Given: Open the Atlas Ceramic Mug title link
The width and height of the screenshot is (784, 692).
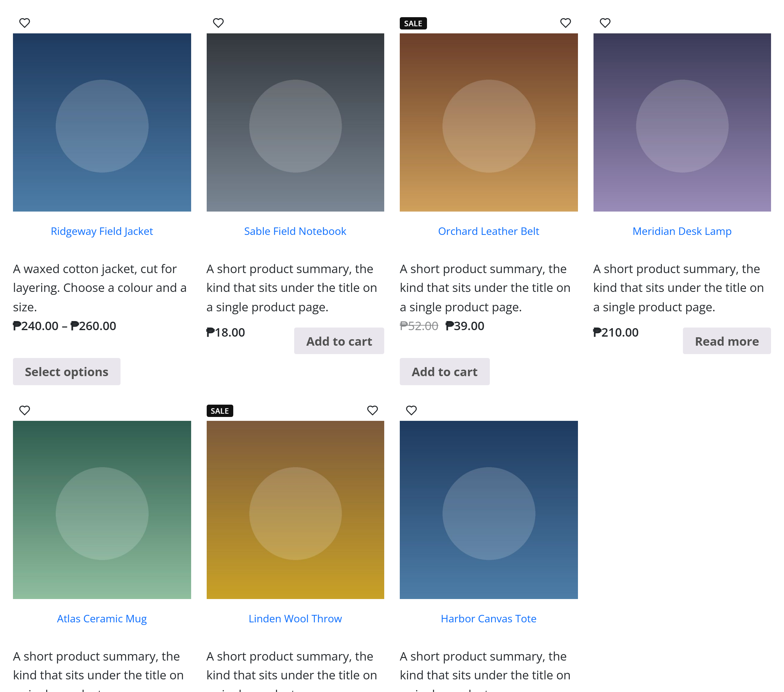Looking at the screenshot, I should coord(102,619).
